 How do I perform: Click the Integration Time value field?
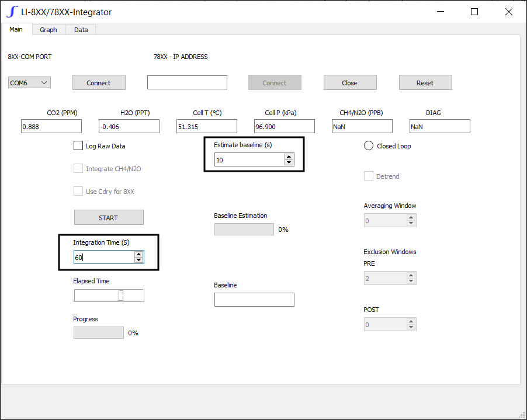(104, 258)
